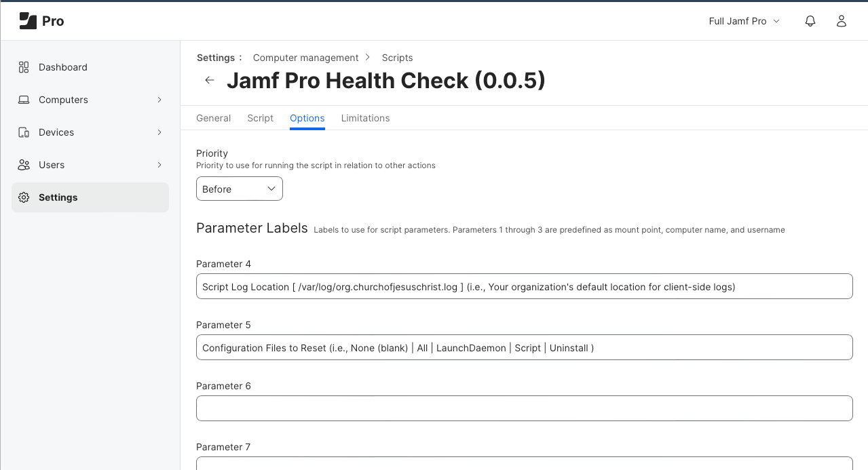The image size is (868, 470).
Task: Click the Parameter 7 label
Action: click(223, 447)
